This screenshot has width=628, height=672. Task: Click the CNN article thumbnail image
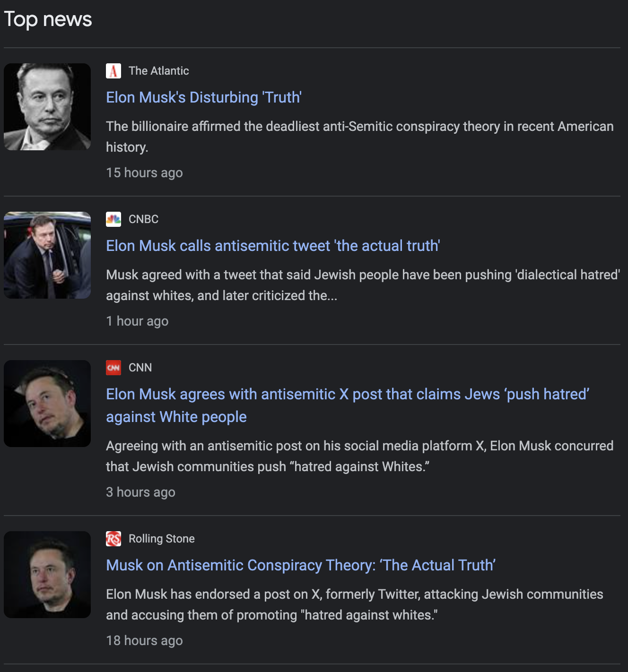47,404
